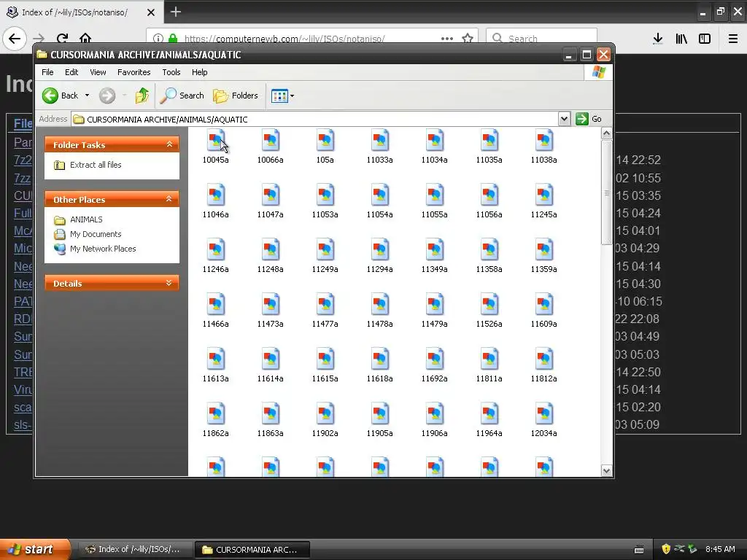This screenshot has height=560, width=747.
Task: Collapse the Folder Tasks panel
Action: [169, 144]
